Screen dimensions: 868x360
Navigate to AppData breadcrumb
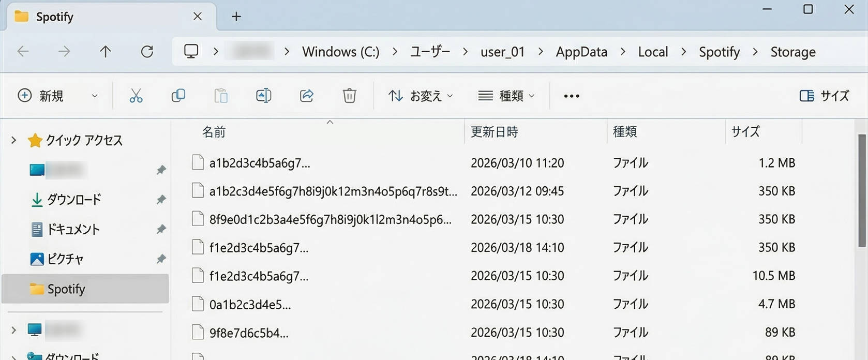pos(581,52)
